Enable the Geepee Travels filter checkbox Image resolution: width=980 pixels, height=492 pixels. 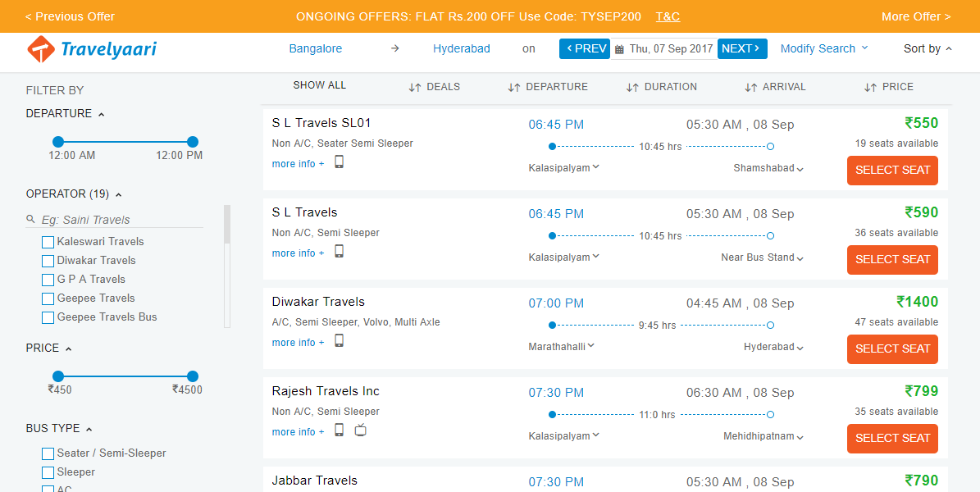click(x=48, y=298)
